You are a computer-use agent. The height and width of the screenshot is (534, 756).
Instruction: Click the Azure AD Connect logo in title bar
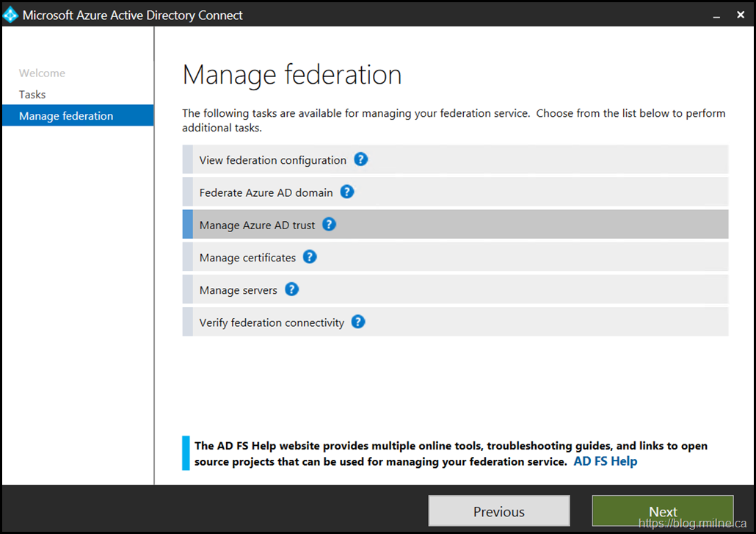(x=11, y=15)
